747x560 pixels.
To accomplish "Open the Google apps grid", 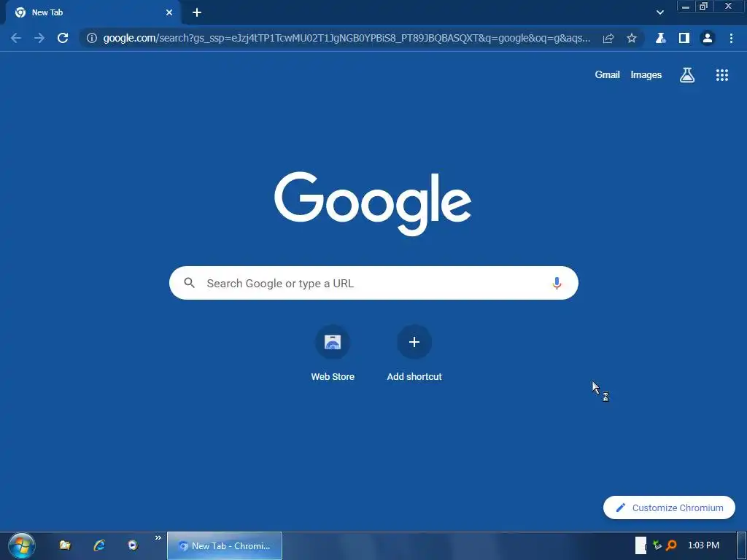I will coord(722,75).
